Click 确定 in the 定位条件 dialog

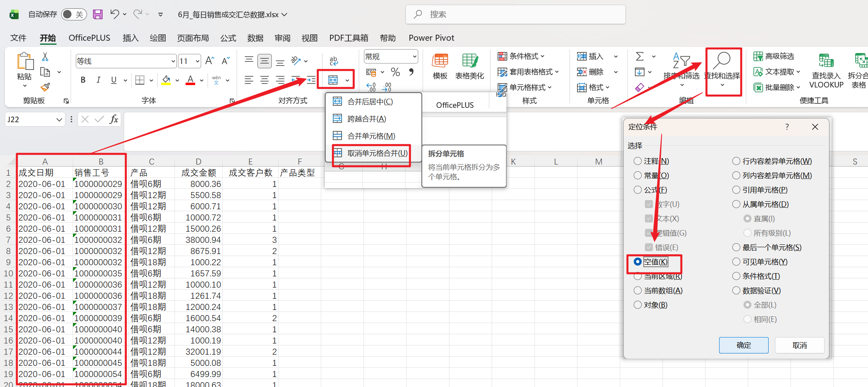743,345
